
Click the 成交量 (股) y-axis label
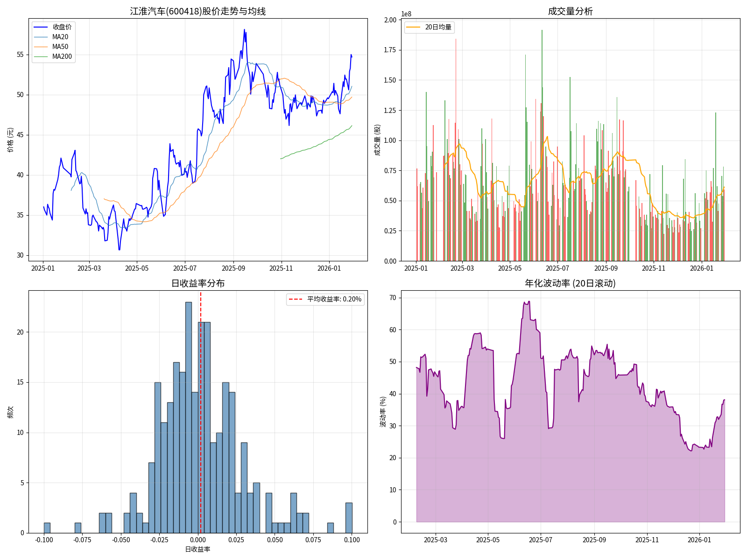[x=377, y=140]
